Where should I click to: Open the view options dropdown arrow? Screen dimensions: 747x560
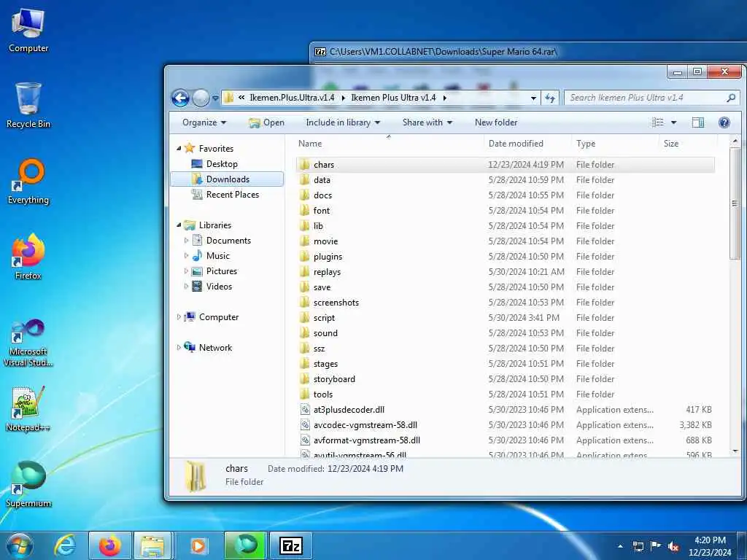tap(673, 122)
